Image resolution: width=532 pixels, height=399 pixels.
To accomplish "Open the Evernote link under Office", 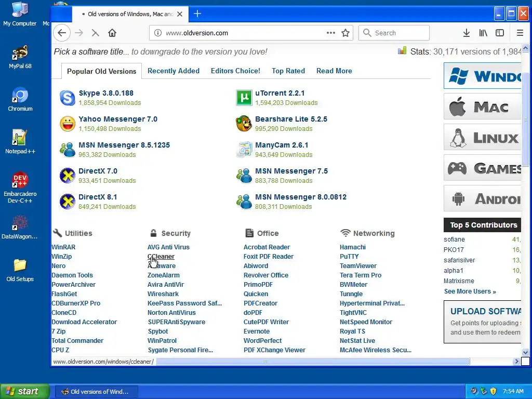I will 257,331.
